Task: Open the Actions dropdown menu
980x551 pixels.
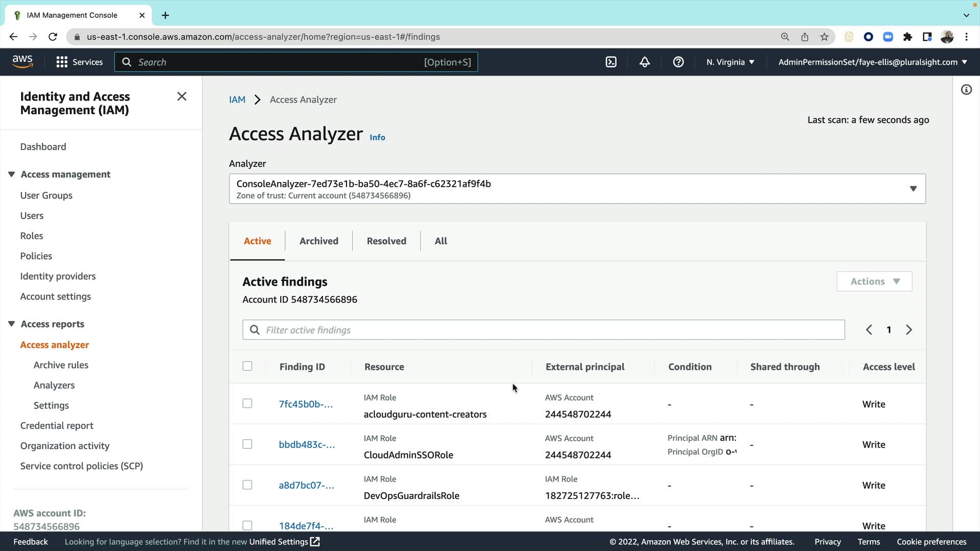Action: 874,282
